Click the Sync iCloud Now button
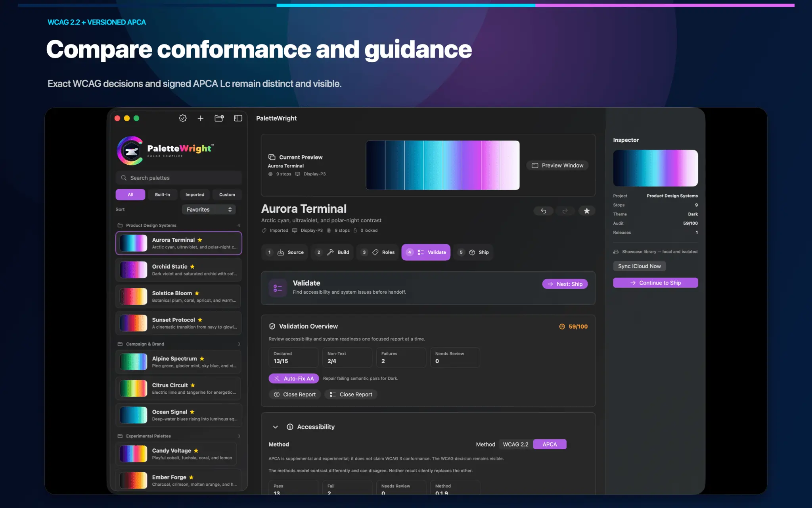This screenshot has width=812, height=508. (x=640, y=266)
